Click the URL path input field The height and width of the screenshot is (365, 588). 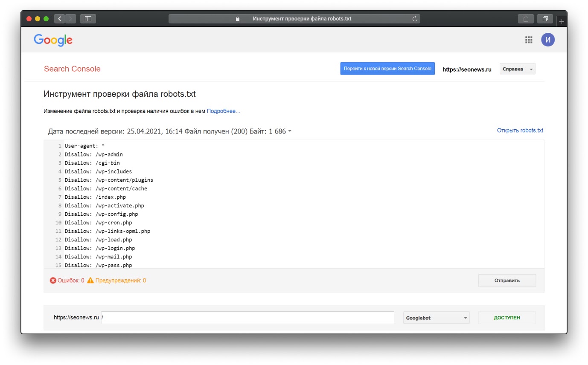click(x=247, y=318)
